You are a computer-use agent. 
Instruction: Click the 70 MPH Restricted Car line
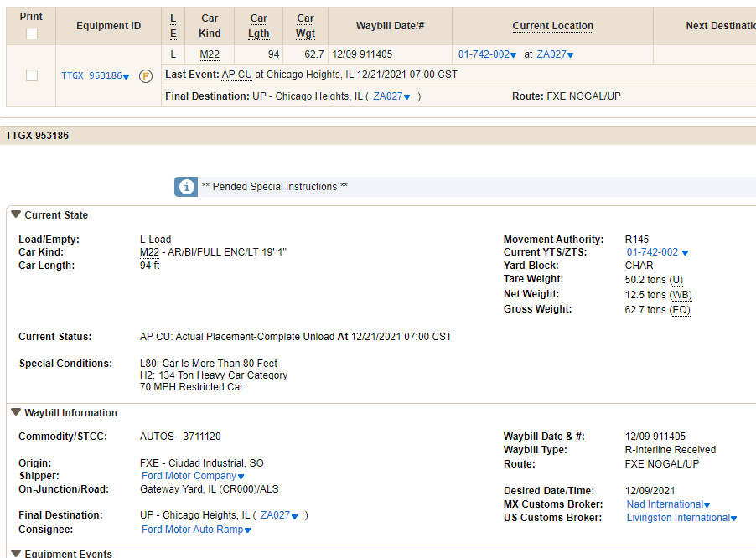191,387
